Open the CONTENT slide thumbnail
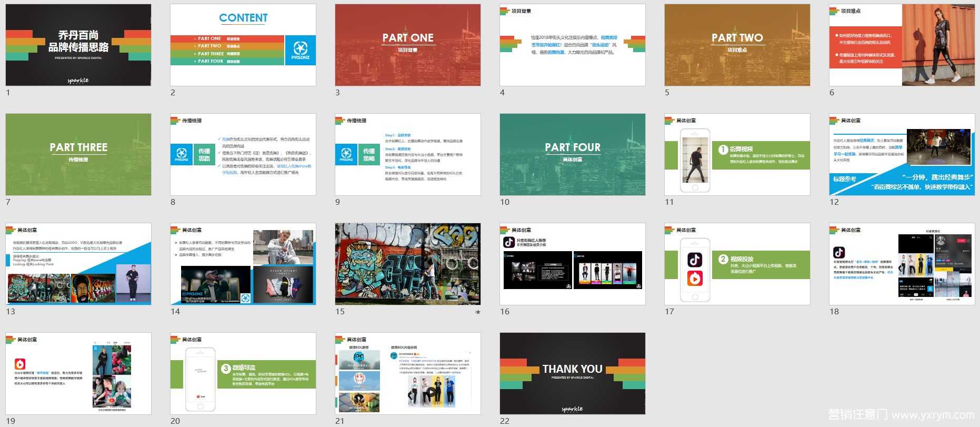Image resolution: width=980 pixels, height=427 pixels. (243, 45)
